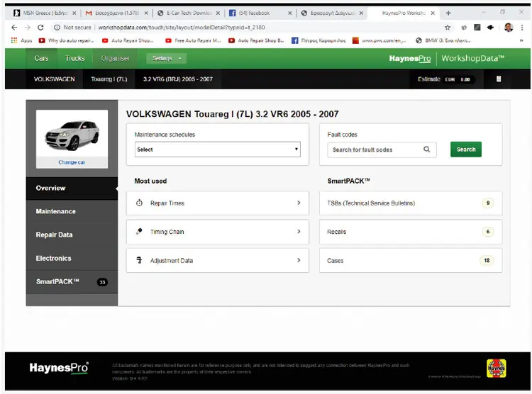Click VOLKSWAGEN breadcrumb
Image resolution: width=532 pixels, height=394 pixels.
[55, 79]
